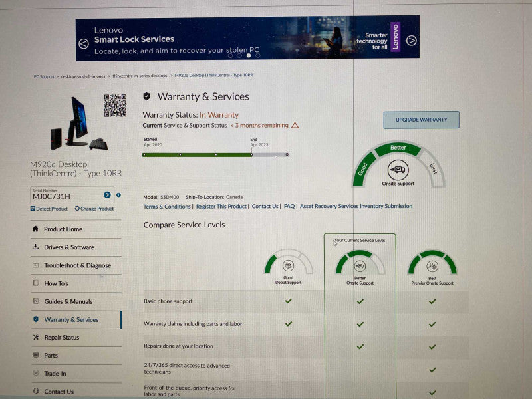The image size is (532, 399).
Task: Click the warranty timeline Started marker
Action: point(144,155)
